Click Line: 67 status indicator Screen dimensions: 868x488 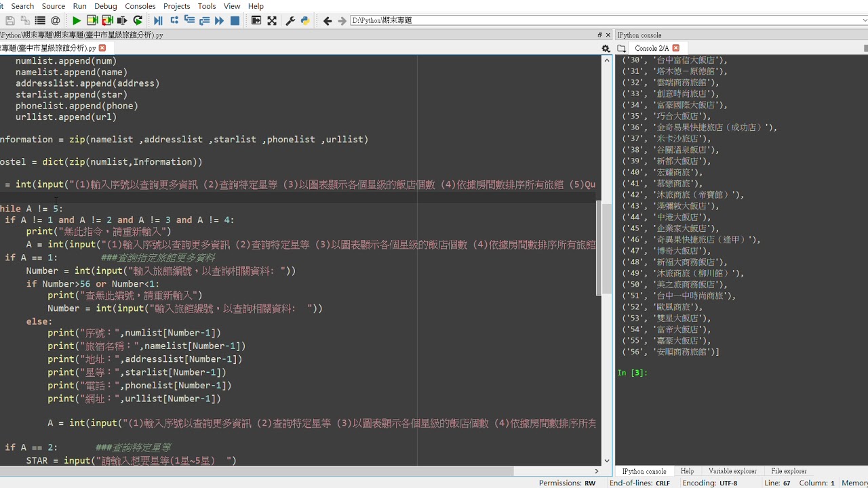pos(777,483)
